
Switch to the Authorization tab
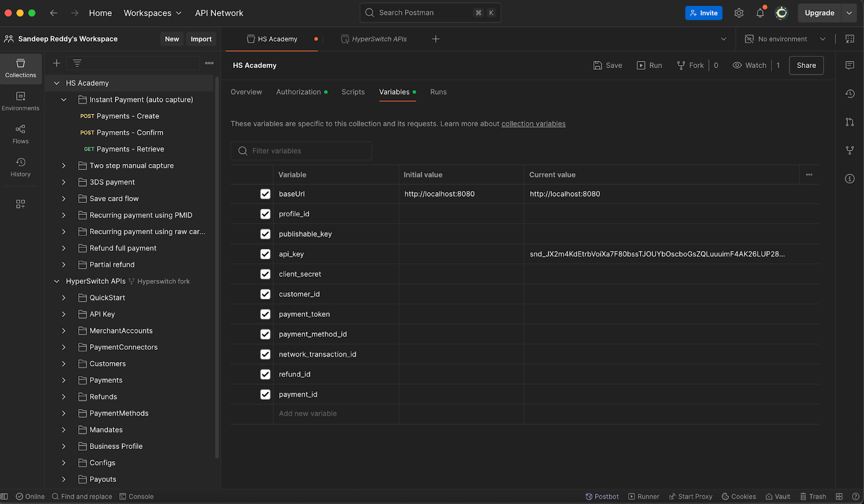[x=298, y=92]
